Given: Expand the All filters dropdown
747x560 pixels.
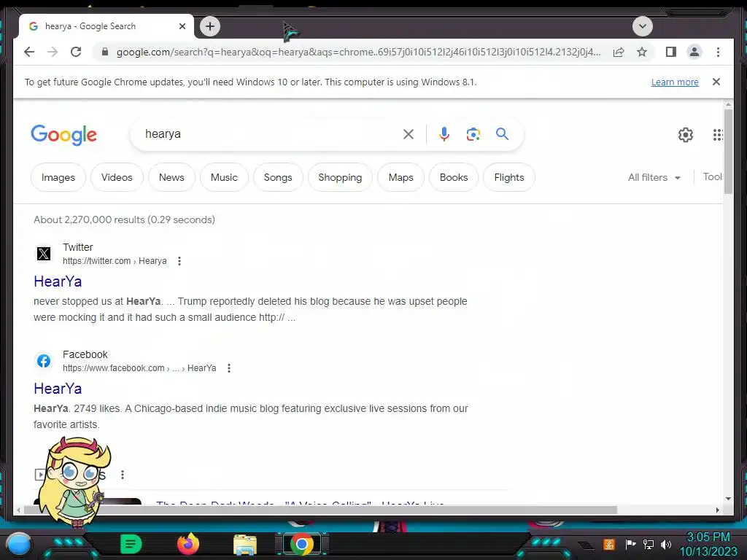Looking at the screenshot, I should 654,177.
